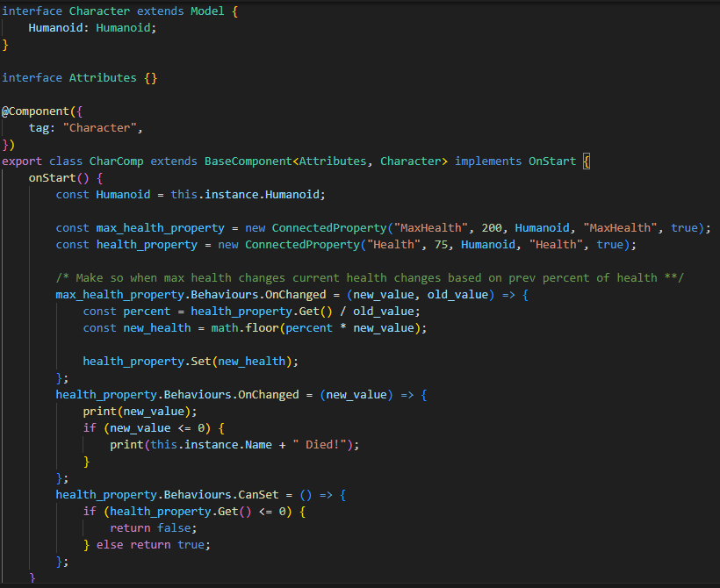Click the 'BaseComponent' type name
This screenshot has width=720, height=588.
click(x=248, y=161)
